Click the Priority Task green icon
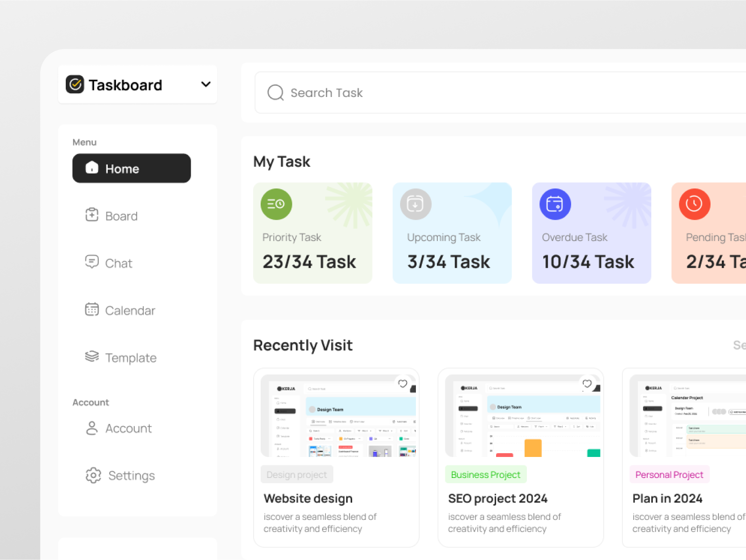Image resolution: width=746 pixels, height=560 pixels. click(276, 204)
